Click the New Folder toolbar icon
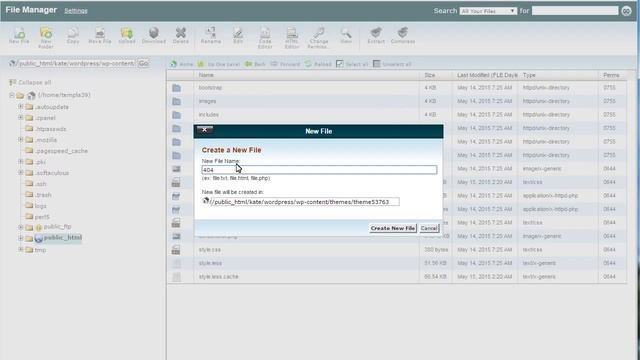The height and width of the screenshot is (360, 640). coord(46,38)
